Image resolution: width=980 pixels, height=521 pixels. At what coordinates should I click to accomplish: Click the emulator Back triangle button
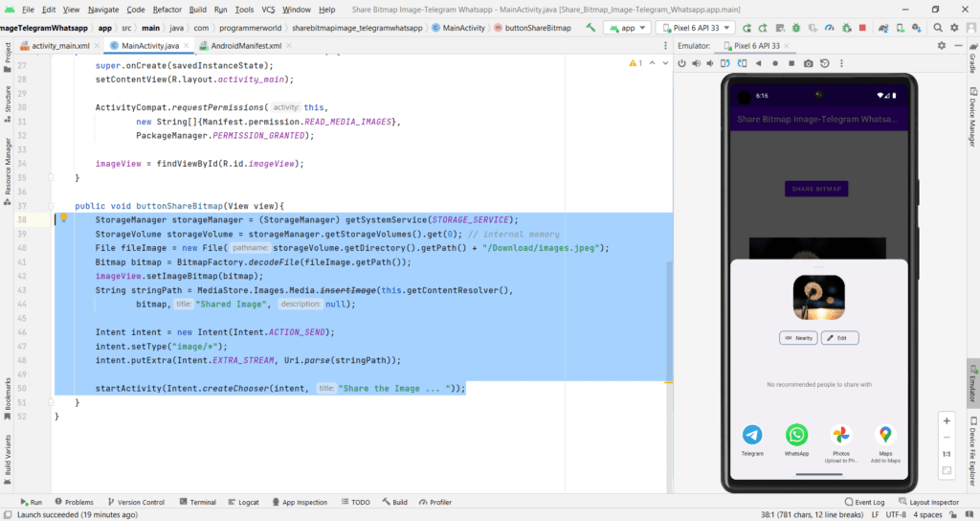pyautogui.click(x=758, y=64)
